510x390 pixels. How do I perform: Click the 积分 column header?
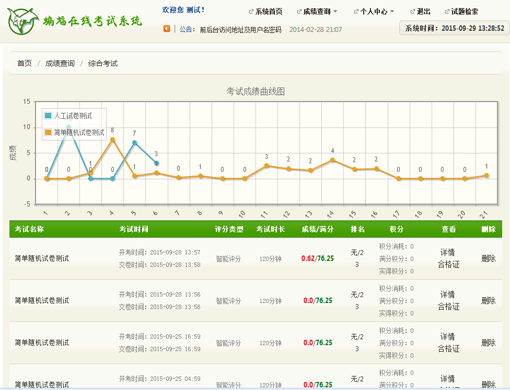pos(397,229)
